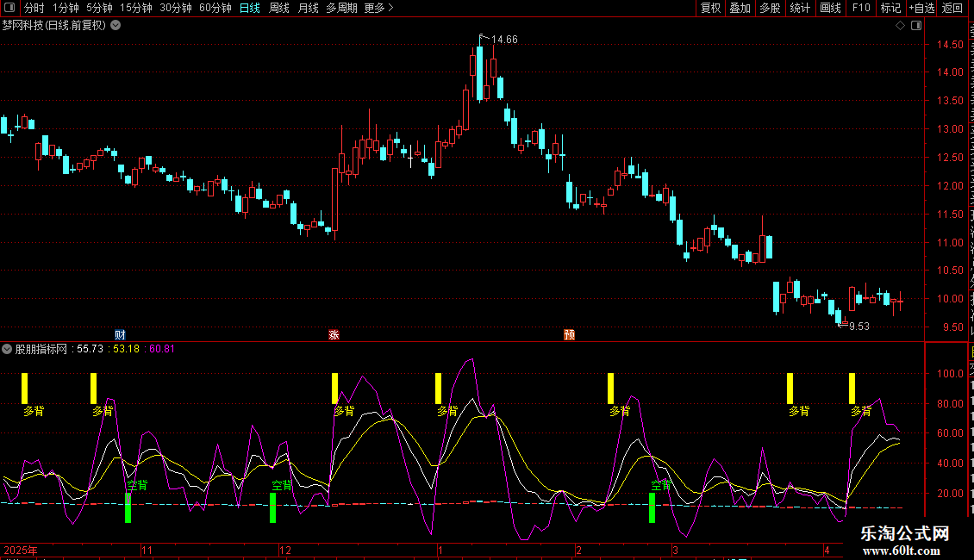The width and height of the screenshot is (974, 560).
Task: Switch to 分时 chart period
Action: click(34, 8)
